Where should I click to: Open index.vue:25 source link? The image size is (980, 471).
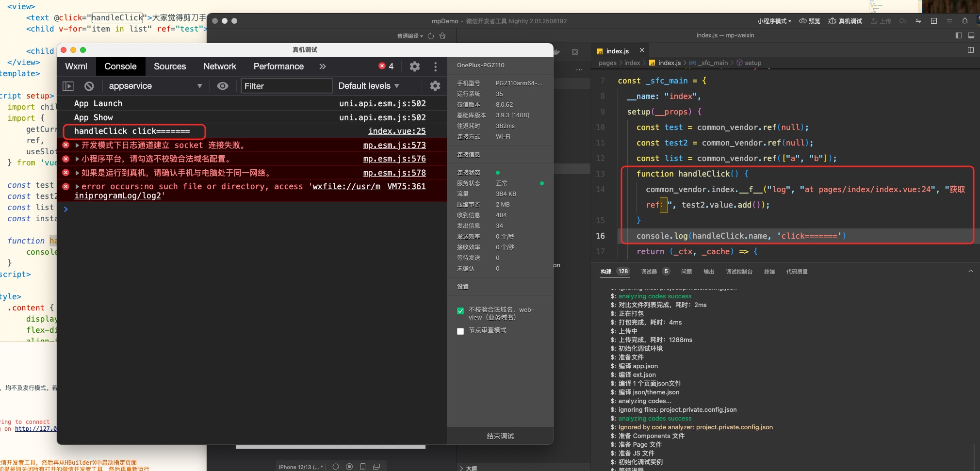[x=396, y=131]
